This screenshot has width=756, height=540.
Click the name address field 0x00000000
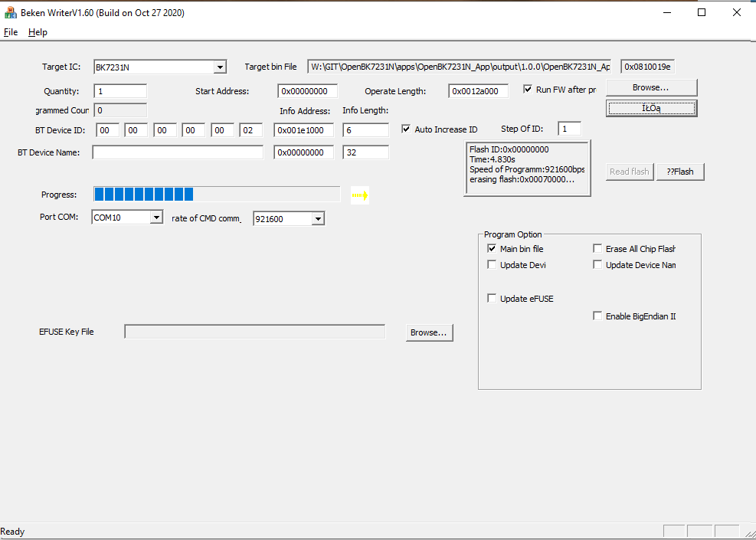pyautogui.click(x=304, y=152)
